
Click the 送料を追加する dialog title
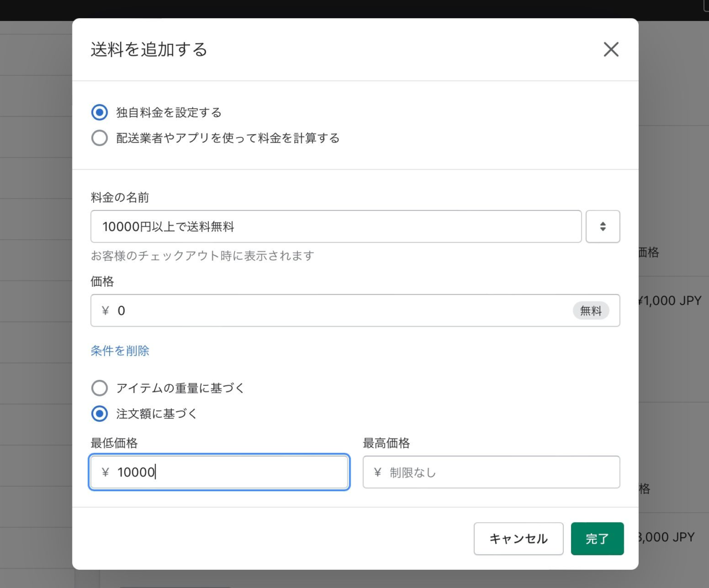click(x=149, y=49)
